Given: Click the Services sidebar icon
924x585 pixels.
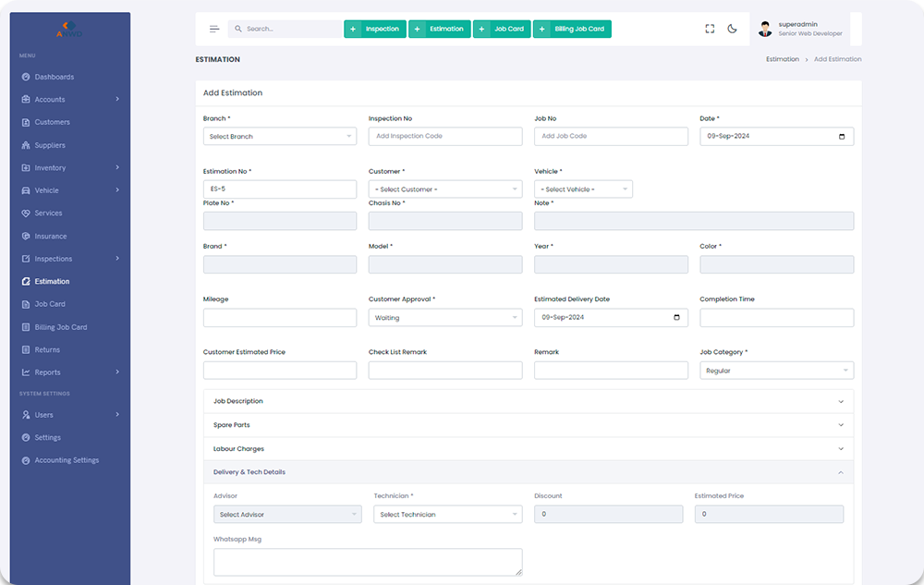Looking at the screenshot, I should [x=26, y=213].
